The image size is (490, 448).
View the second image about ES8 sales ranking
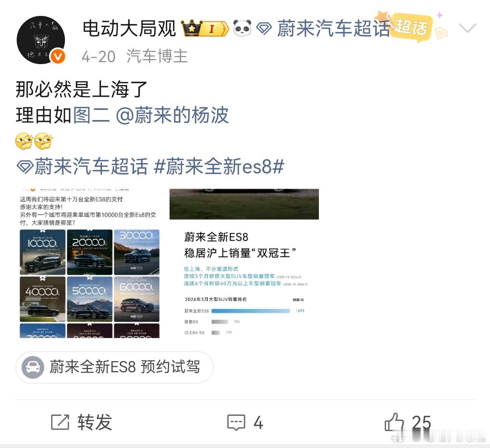pos(244,263)
